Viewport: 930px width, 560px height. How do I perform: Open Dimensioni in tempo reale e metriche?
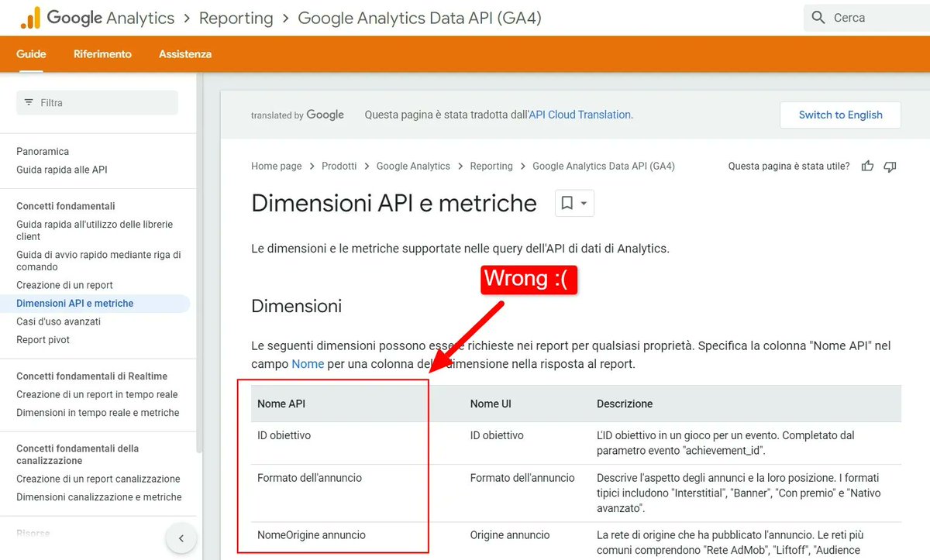tap(98, 413)
